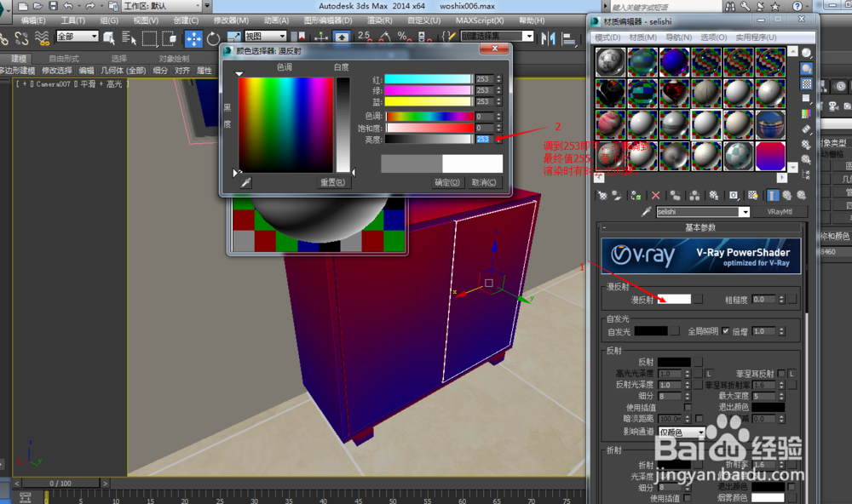This screenshot has width=852, height=504.
Task: Toggle Show End Result icon
Action: (772, 196)
